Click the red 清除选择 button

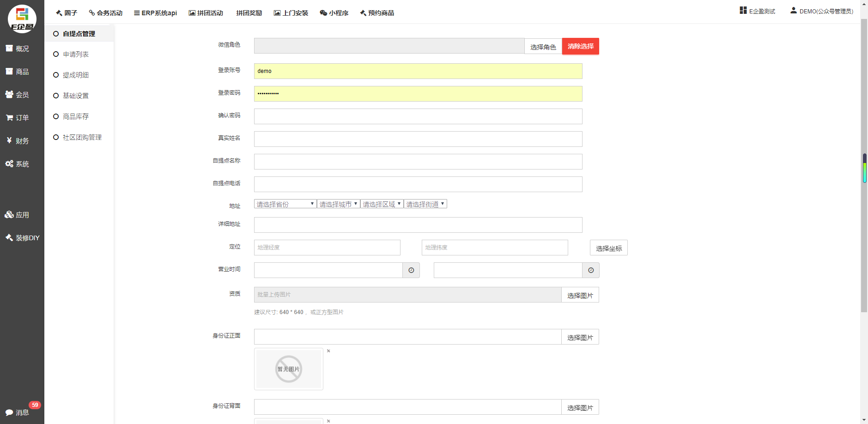coord(580,46)
